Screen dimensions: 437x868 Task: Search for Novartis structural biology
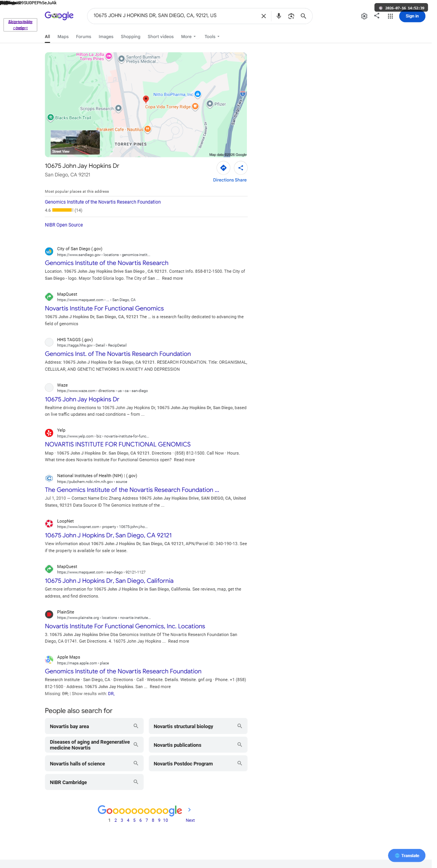tap(198, 726)
